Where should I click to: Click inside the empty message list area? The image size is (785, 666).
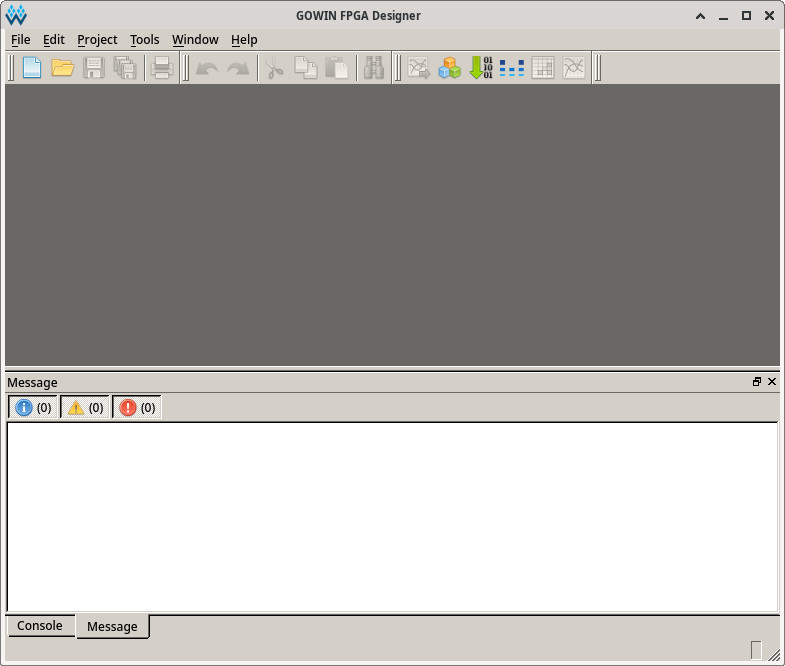coord(392,517)
